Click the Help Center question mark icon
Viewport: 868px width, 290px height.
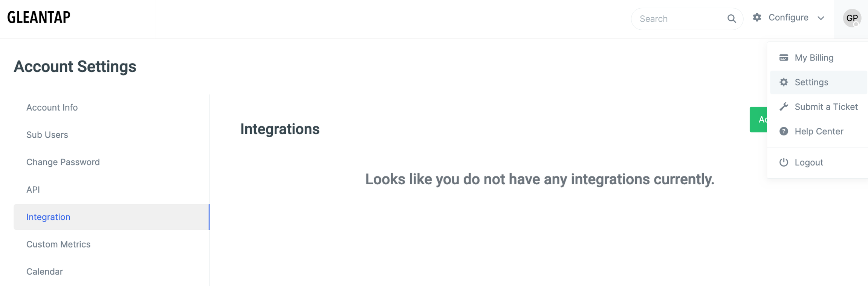coord(784,131)
